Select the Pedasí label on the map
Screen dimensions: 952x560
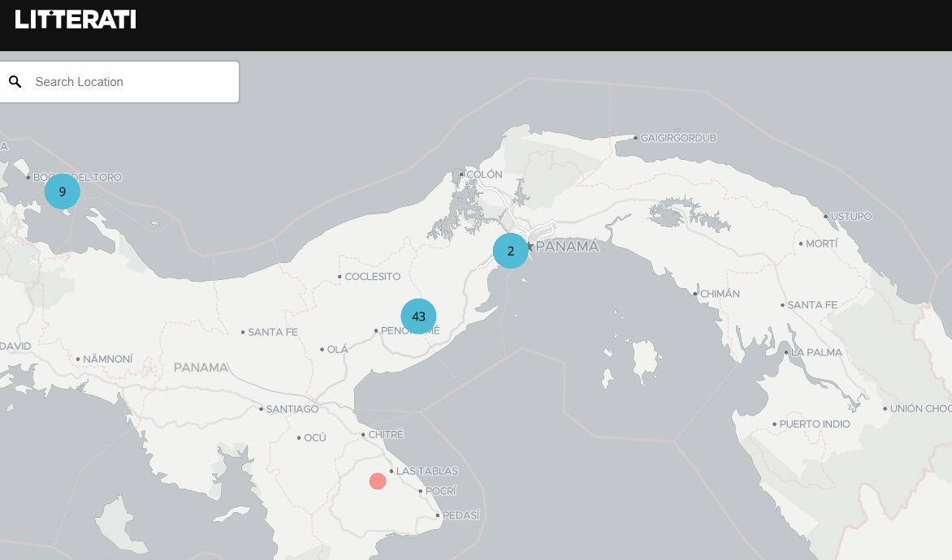tap(461, 515)
